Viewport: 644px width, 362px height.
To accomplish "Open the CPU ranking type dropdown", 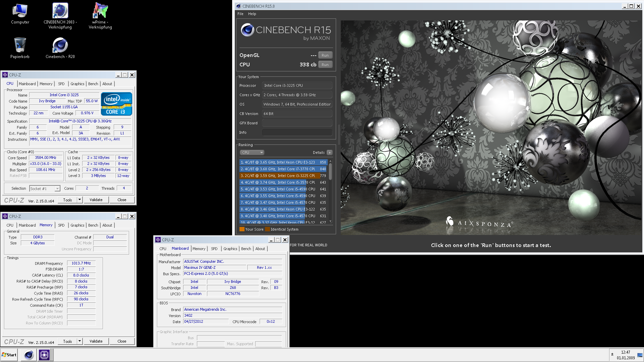I will [252, 153].
